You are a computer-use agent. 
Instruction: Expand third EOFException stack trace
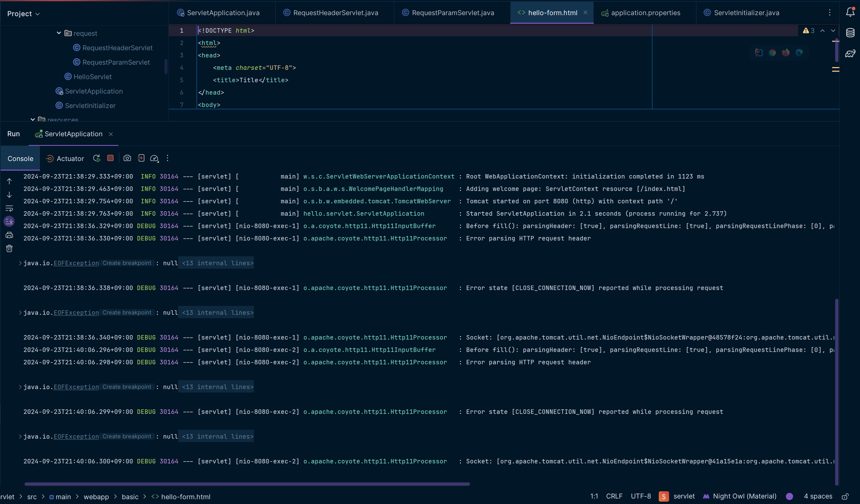(20, 387)
